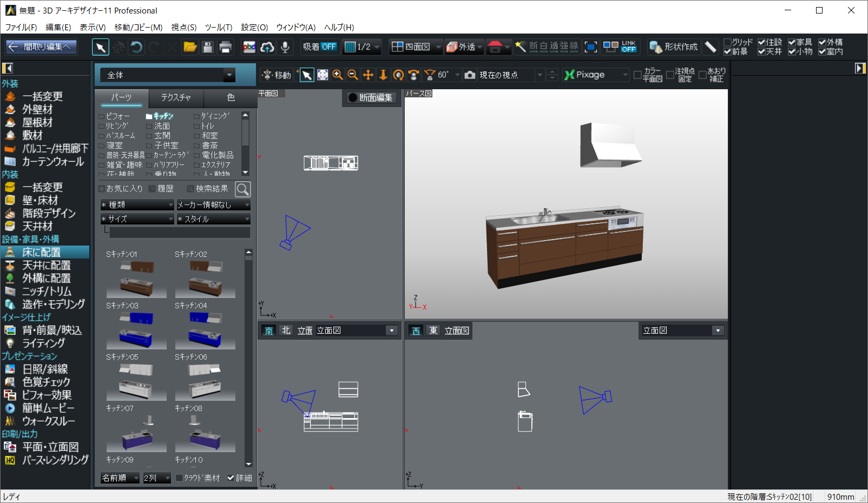Image resolution: width=868 pixels, height=503 pixels.
Task: Click the microphone icon
Action: (285, 47)
